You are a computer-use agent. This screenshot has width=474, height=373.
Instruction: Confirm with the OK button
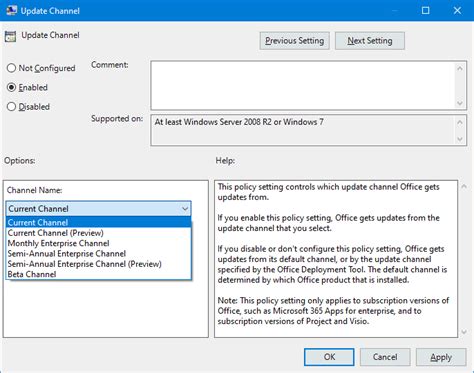[x=329, y=357]
